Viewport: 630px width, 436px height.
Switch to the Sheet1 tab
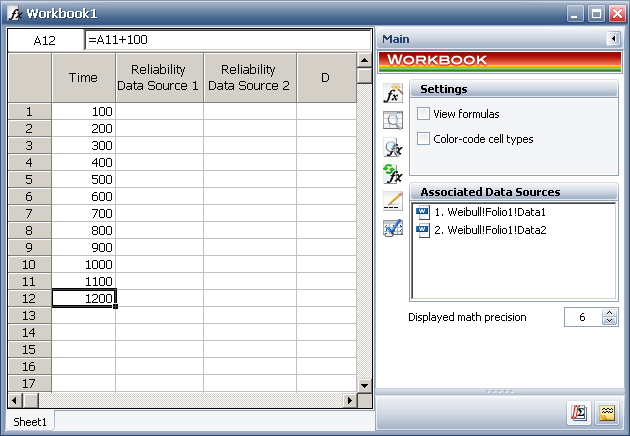(29, 422)
